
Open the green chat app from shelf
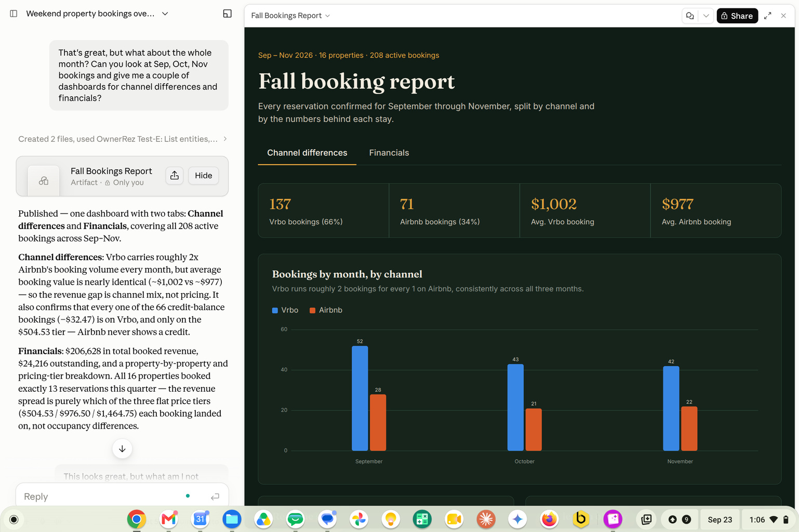pos(296,519)
